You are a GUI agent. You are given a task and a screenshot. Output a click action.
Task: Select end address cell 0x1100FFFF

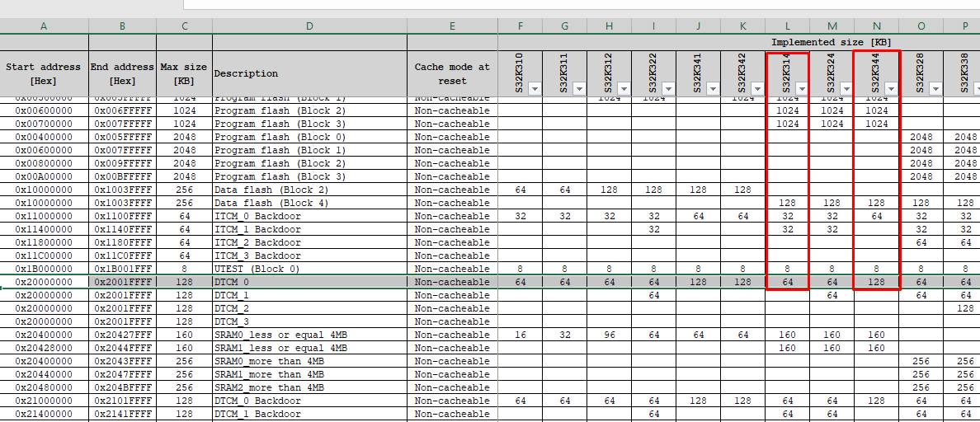coord(122,216)
